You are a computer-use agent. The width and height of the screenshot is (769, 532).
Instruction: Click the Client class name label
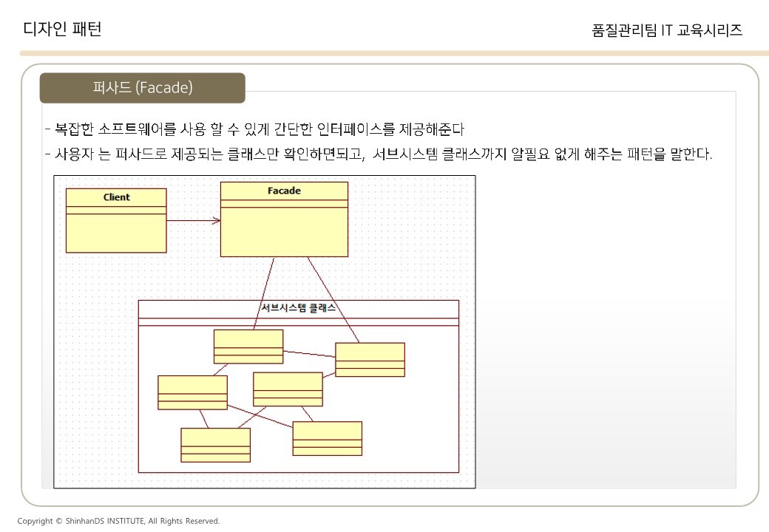[116, 197]
